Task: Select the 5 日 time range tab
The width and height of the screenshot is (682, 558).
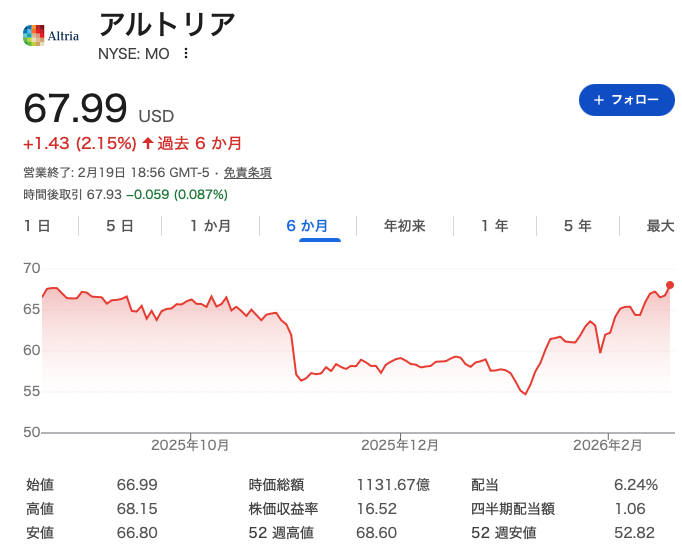Action: tap(120, 226)
